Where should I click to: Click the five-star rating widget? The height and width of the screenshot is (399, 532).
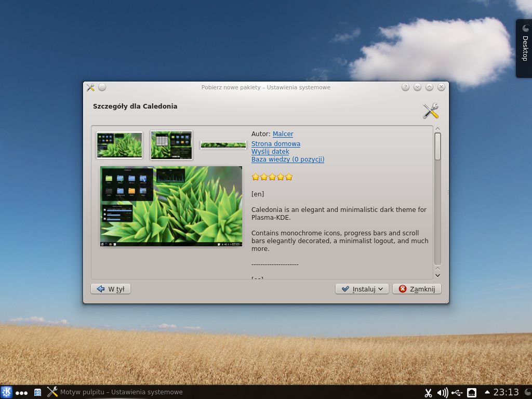[272, 177]
